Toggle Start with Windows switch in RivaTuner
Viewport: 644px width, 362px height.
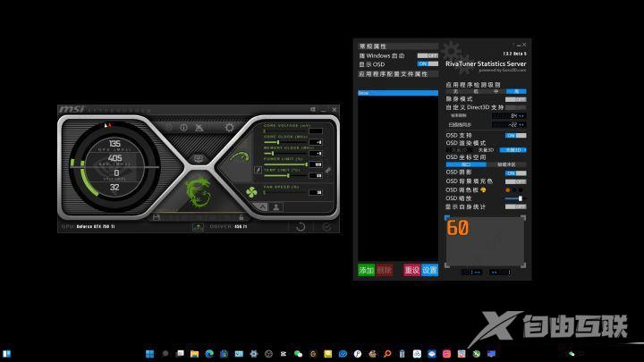[428, 55]
